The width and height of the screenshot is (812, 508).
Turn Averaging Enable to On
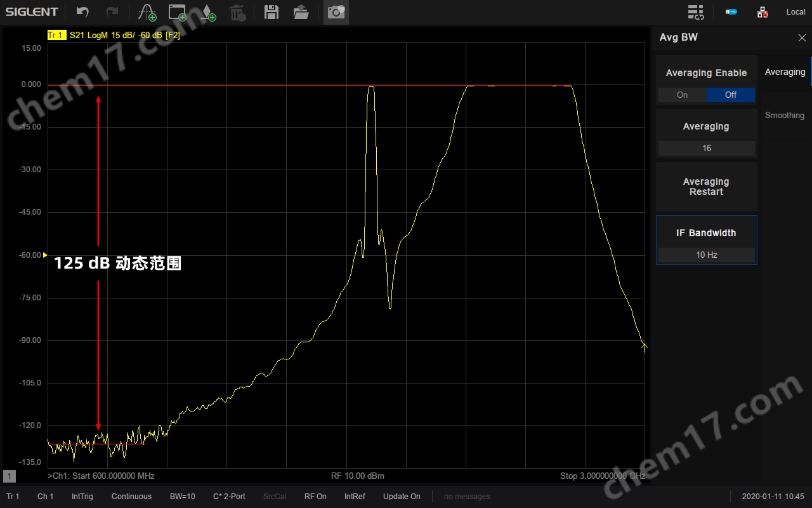click(682, 95)
